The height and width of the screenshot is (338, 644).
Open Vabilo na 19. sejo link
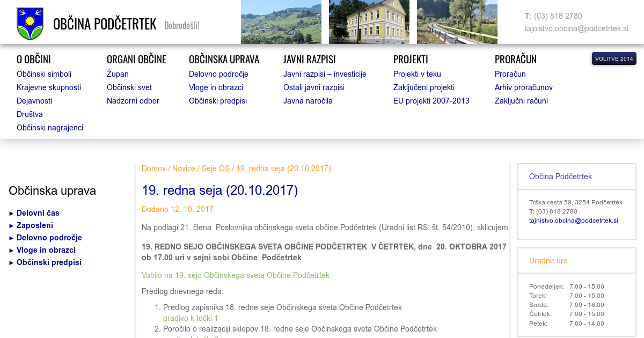click(235, 275)
